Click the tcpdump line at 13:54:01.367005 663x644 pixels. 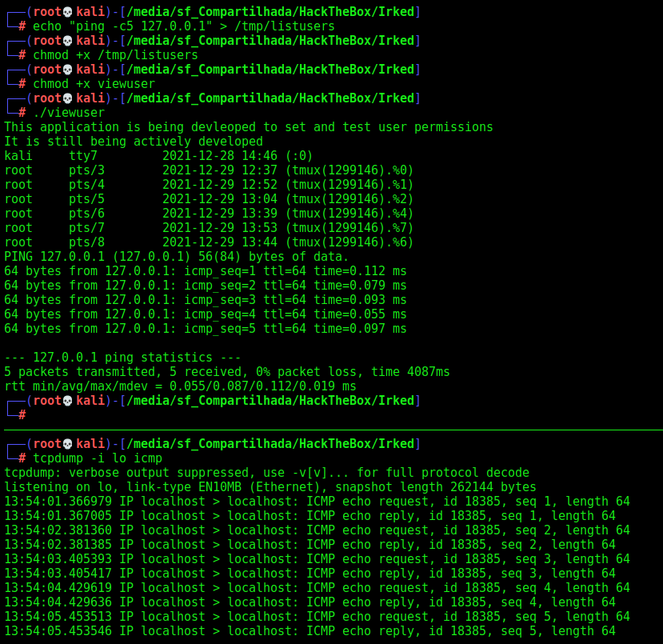click(x=310, y=515)
